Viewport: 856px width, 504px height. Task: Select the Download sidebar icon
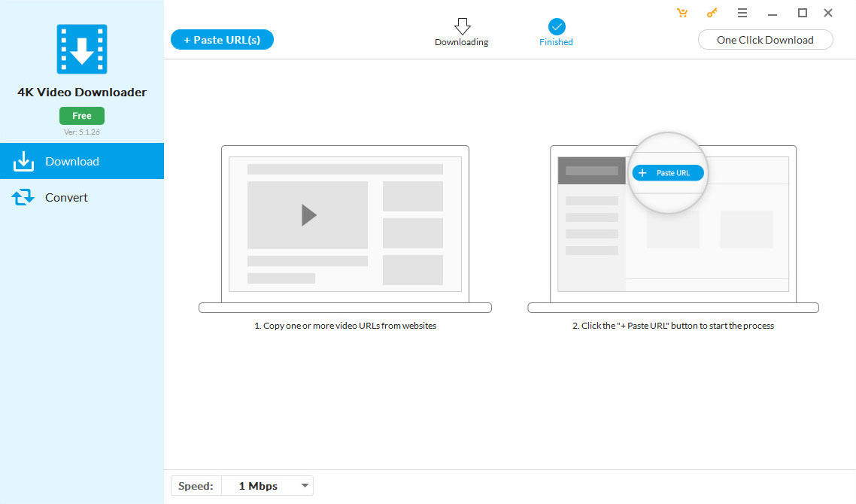tap(23, 161)
